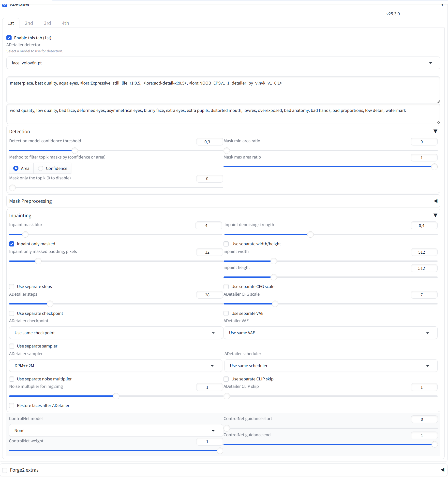The height and width of the screenshot is (477, 448).
Task: Click the face_yolov8n.pt detector dropdown arrow
Action: coord(430,63)
